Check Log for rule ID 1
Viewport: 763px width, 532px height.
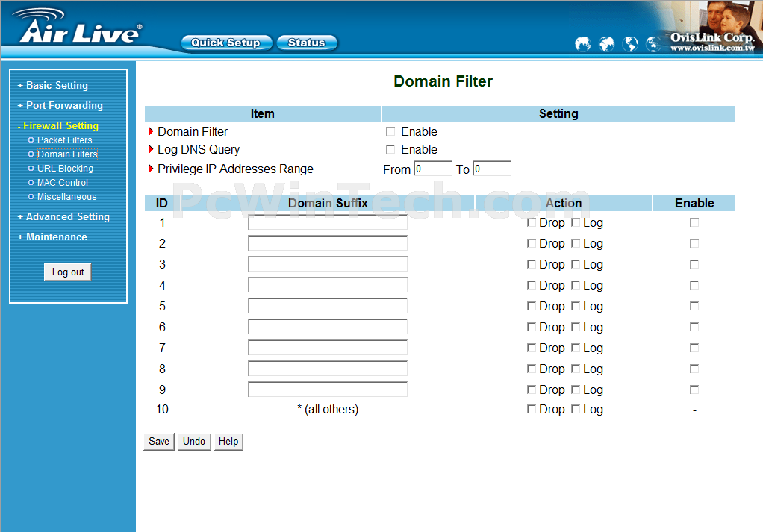coord(576,222)
